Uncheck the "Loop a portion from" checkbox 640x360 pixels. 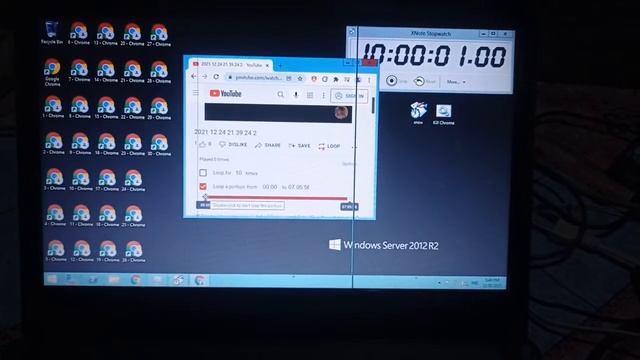(x=203, y=187)
